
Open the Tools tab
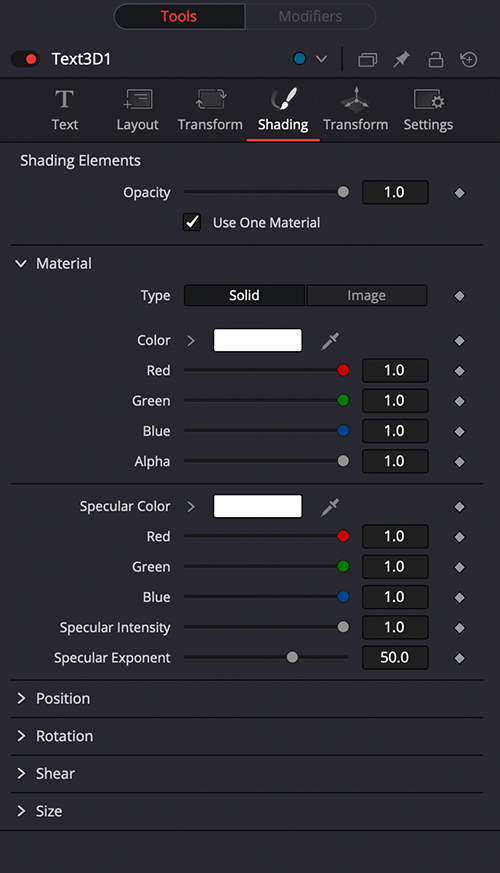(x=179, y=17)
